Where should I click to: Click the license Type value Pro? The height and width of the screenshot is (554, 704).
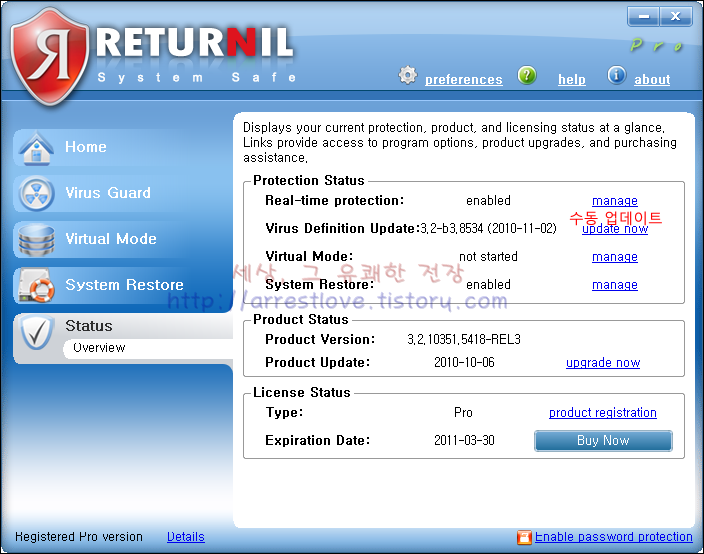(463, 413)
